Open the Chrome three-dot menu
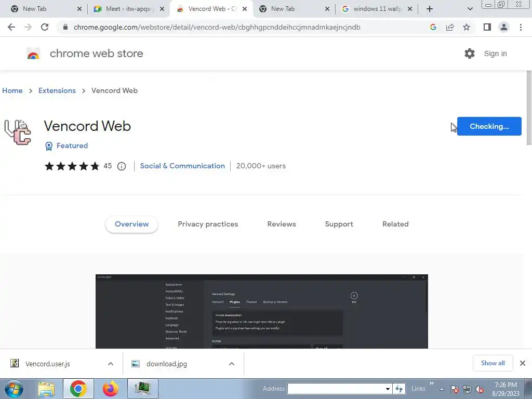 click(x=521, y=27)
